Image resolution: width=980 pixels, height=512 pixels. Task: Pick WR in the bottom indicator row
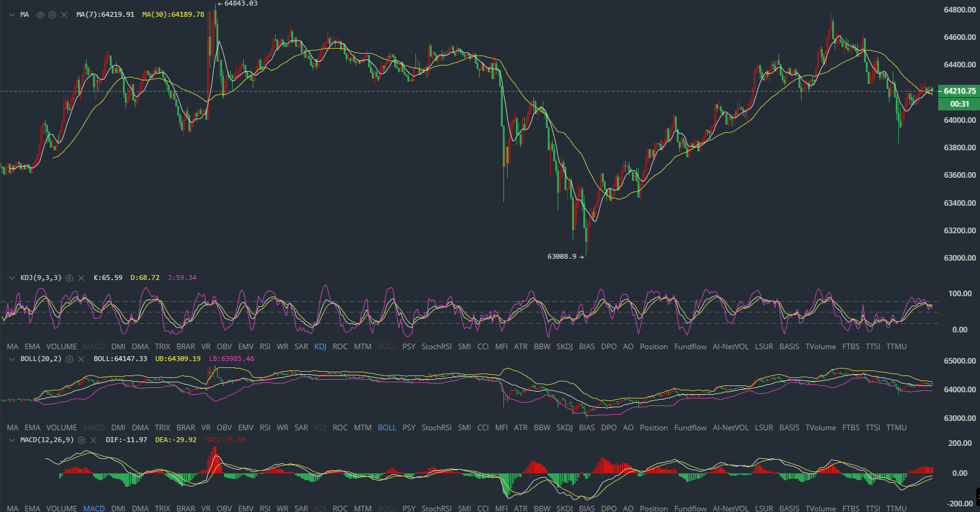283,509
